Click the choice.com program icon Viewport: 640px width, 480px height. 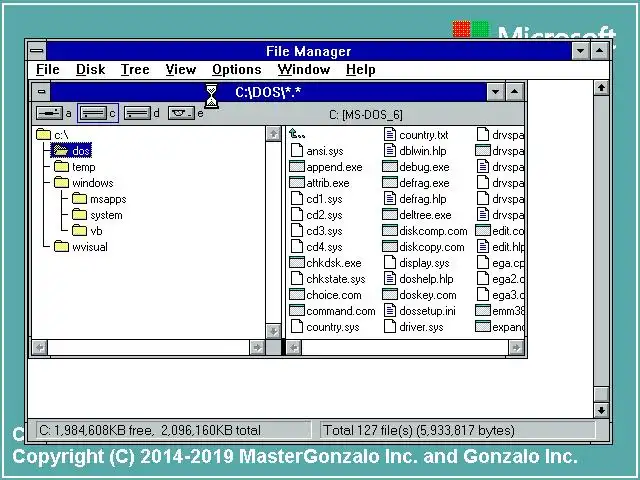(x=297, y=294)
